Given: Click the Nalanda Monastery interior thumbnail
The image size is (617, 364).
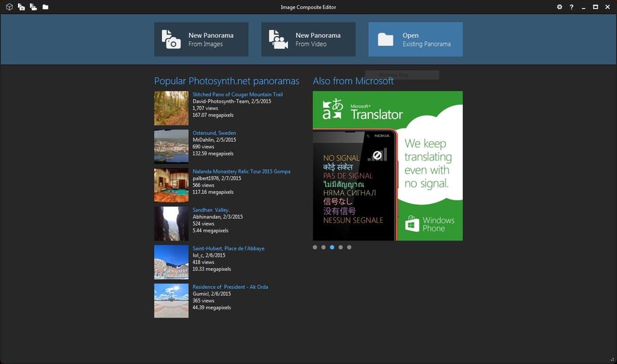Looking at the screenshot, I should point(171,185).
